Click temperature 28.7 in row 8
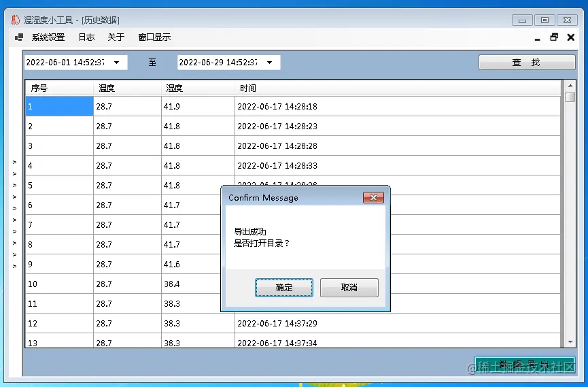 click(x=104, y=245)
